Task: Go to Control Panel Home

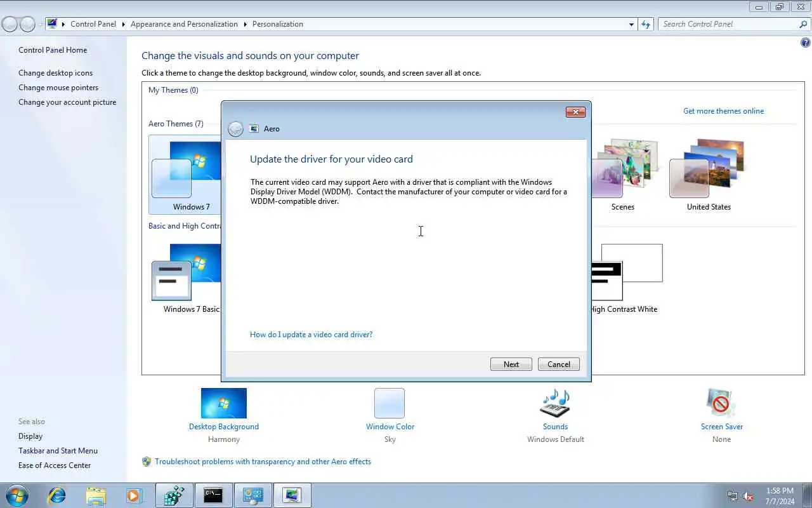Action: click(x=53, y=50)
